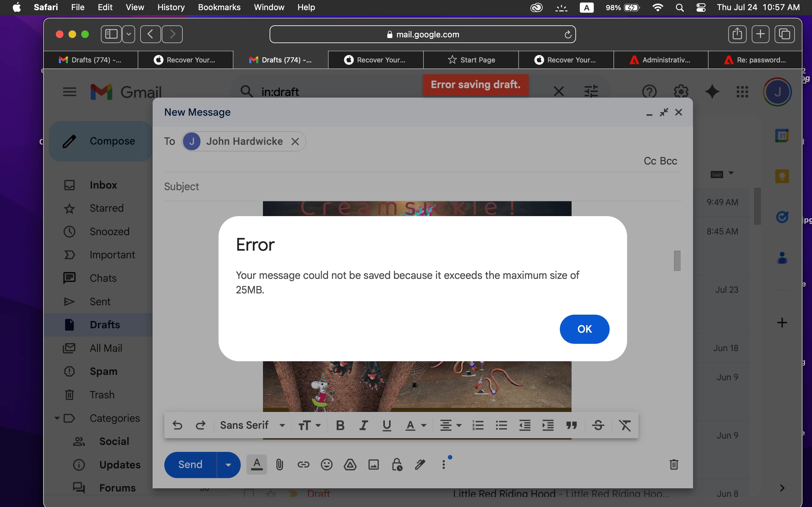Click the attach files paperclip icon
812x507 pixels.
tap(279, 465)
